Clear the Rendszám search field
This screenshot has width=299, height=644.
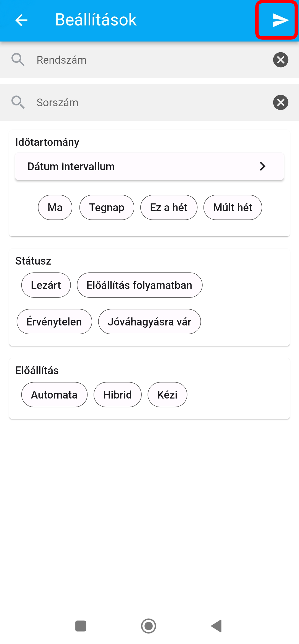pyautogui.click(x=280, y=60)
